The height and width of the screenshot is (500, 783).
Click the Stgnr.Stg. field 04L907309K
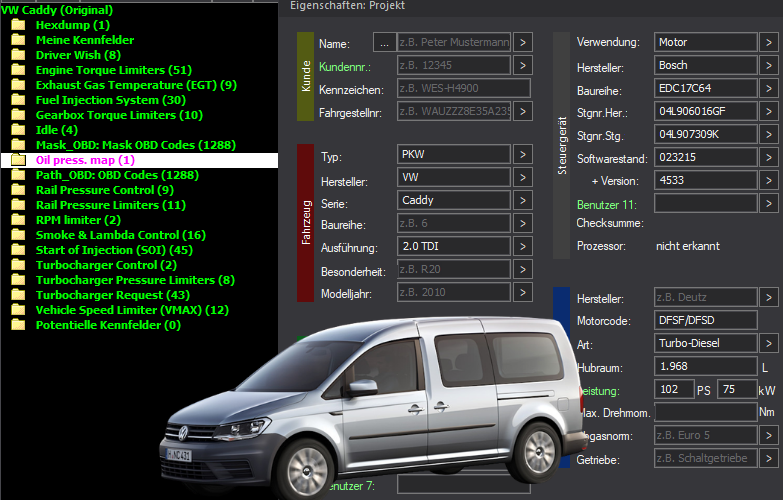[x=706, y=134]
